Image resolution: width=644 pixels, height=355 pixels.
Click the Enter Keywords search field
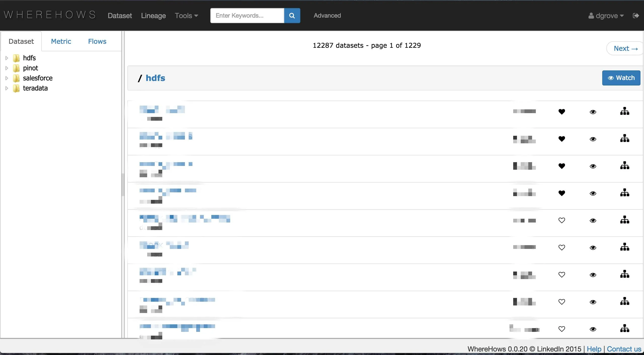pyautogui.click(x=247, y=16)
